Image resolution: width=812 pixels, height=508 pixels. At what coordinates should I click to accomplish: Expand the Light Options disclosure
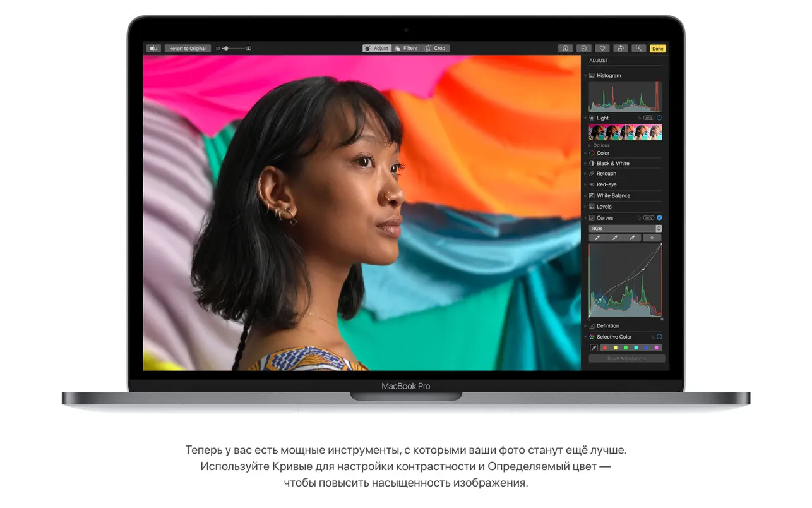[x=590, y=145]
